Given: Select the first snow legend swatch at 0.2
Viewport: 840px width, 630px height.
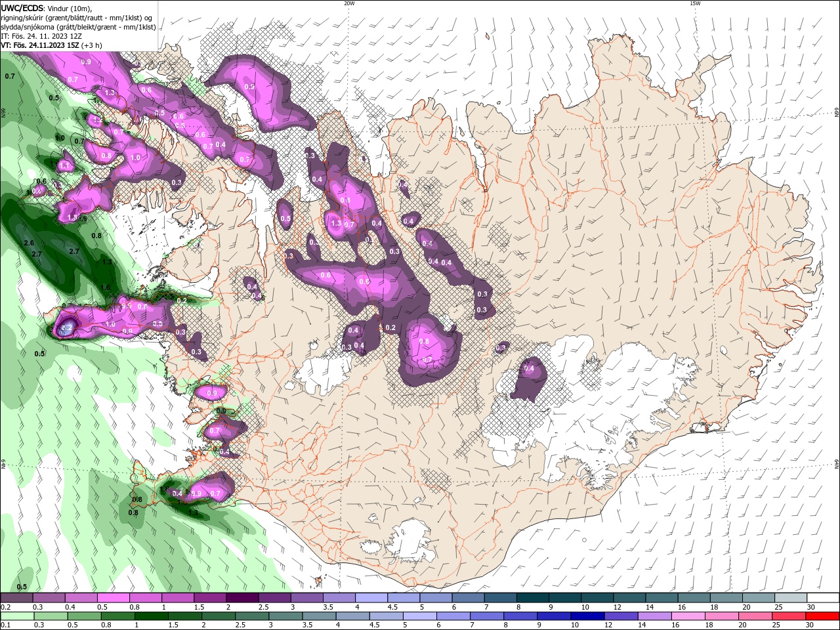Looking at the screenshot, I should [x=16, y=598].
